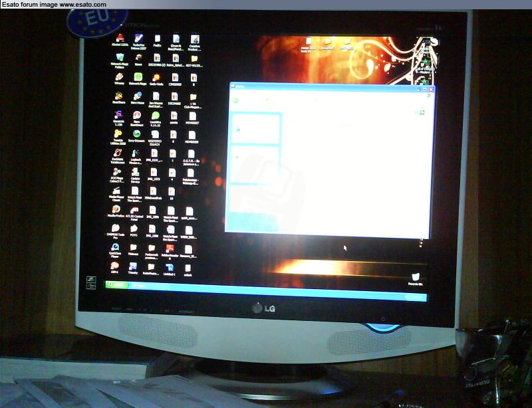Viewport: 532px width, 408px height.
Task: Click the green Back arrow in window toolbar
Action: pos(235,100)
